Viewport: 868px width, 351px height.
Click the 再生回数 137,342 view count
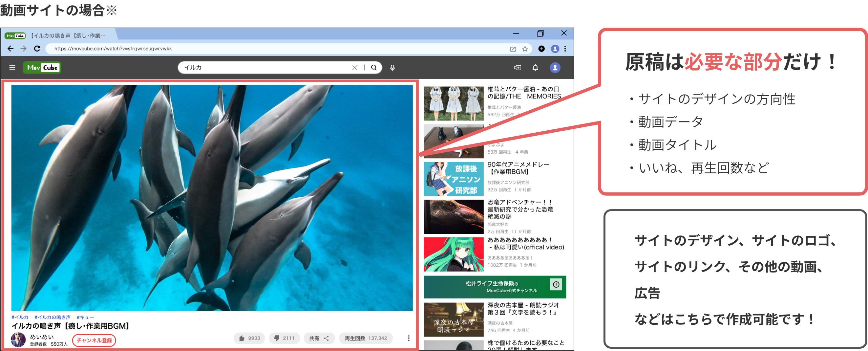pyautogui.click(x=366, y=338)
